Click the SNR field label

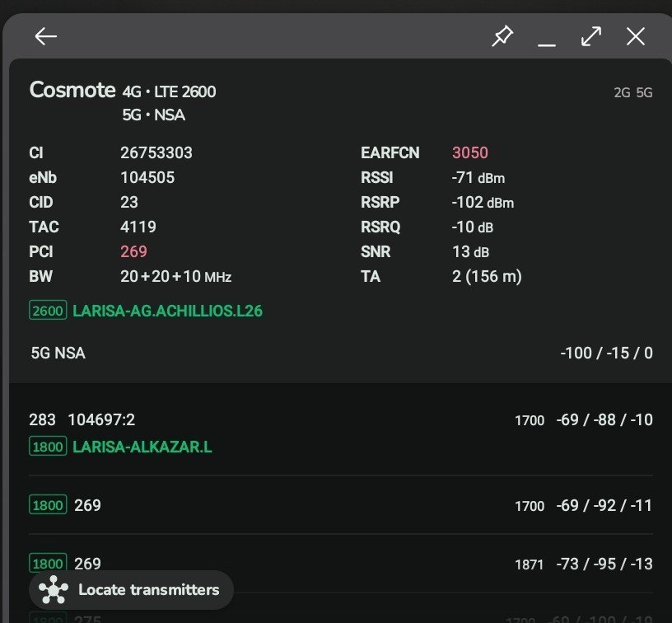pyautogui.click(x=376, y=251)
